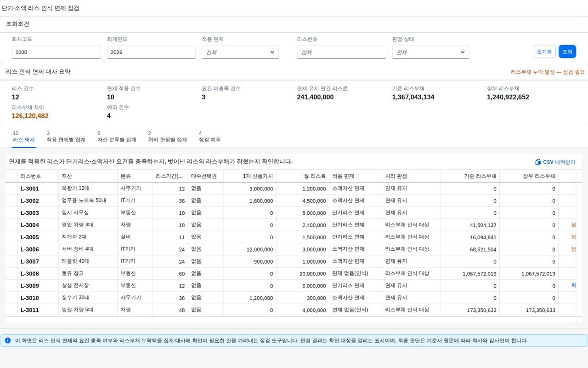Image resolution: width=588 pixels, height=368 pixels.
Task: Click the 리스부채 누락 발생 status text
Action: [x=548, y=72]
